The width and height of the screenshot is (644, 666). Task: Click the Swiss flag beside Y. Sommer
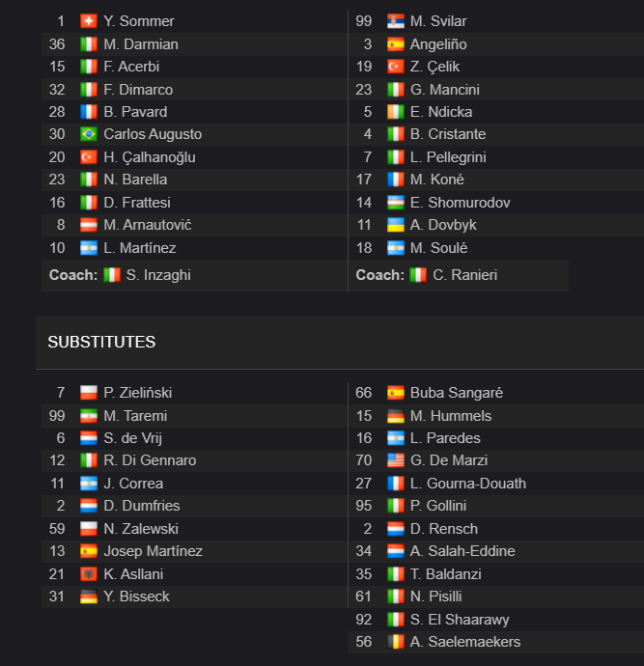pyautogui.click(x=89, y=21)
